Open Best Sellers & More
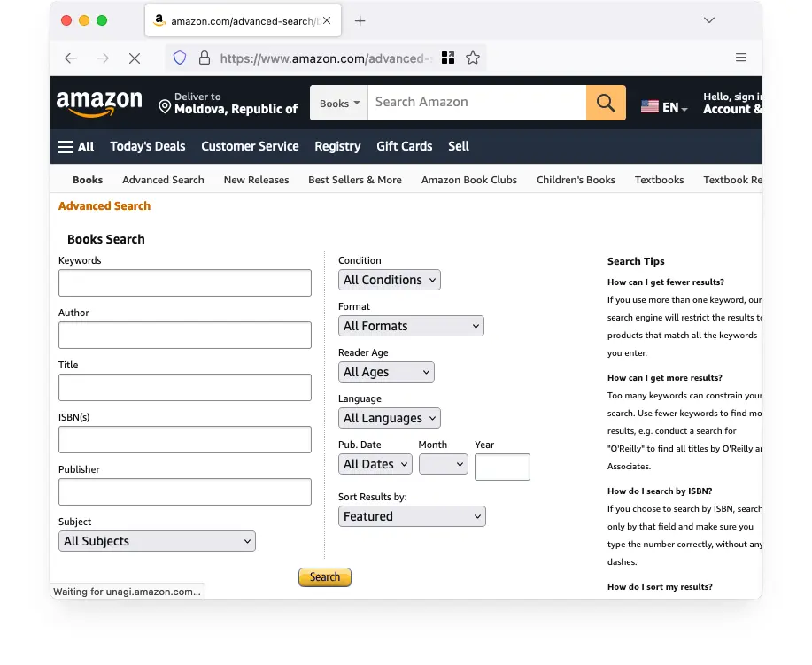Screen dimensions: 812x665 coord(355,180)
